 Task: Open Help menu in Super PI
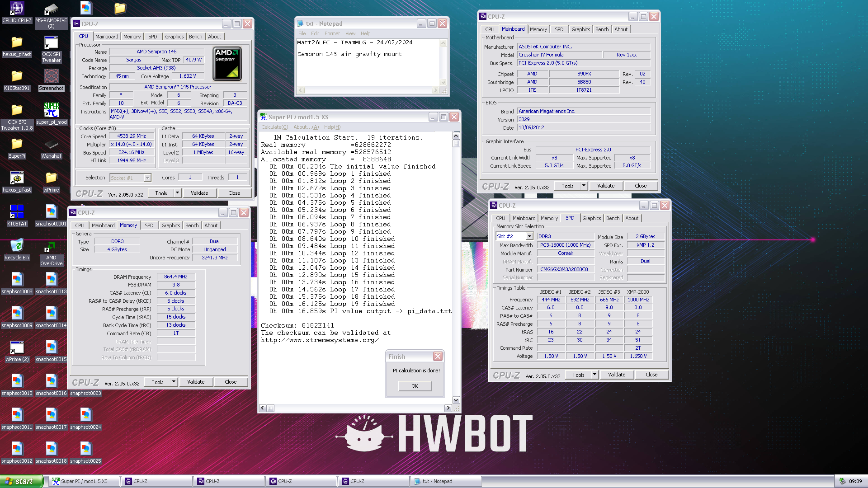(x=332, y=127)
